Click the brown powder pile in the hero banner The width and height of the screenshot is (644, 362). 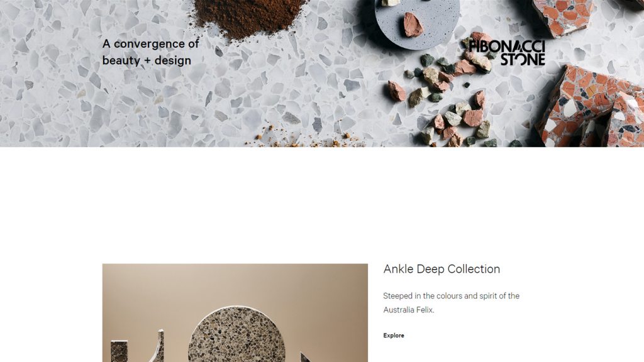click(249, 16)
